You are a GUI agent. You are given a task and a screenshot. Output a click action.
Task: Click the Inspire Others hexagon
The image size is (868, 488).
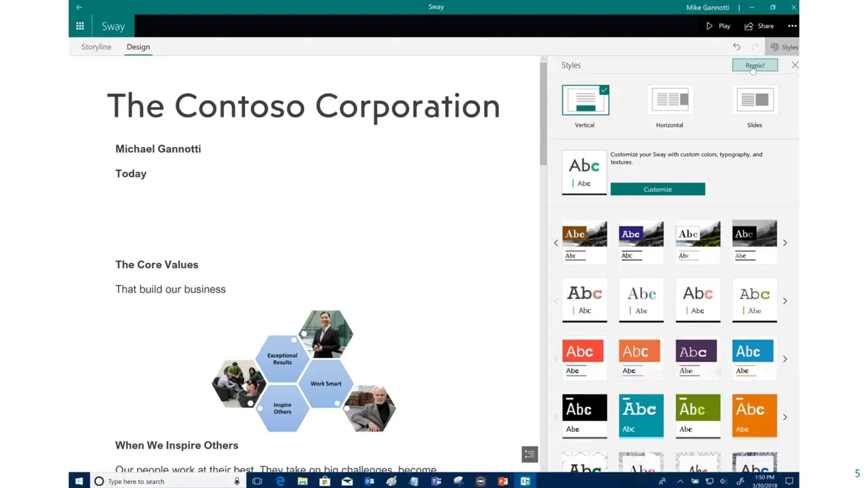[282, 408]
